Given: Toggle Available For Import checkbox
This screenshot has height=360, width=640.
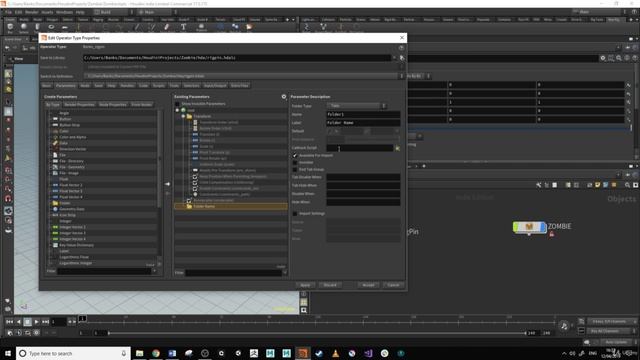Looking at the screenshot, I should [295, 156].
